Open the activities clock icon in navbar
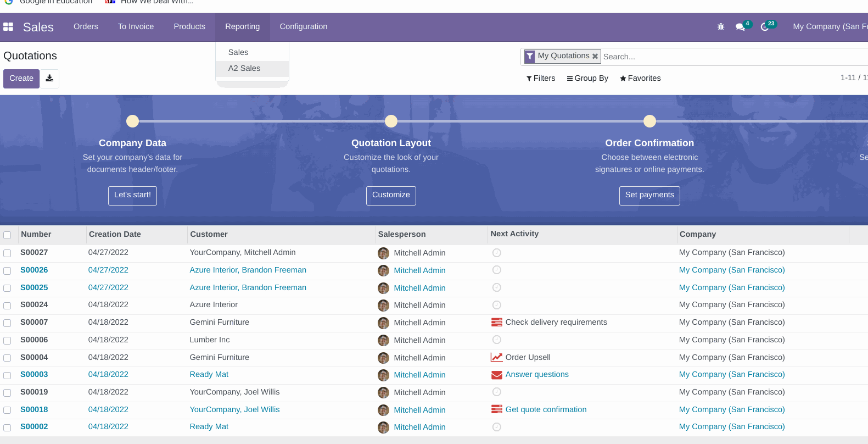 pos(765,26)
